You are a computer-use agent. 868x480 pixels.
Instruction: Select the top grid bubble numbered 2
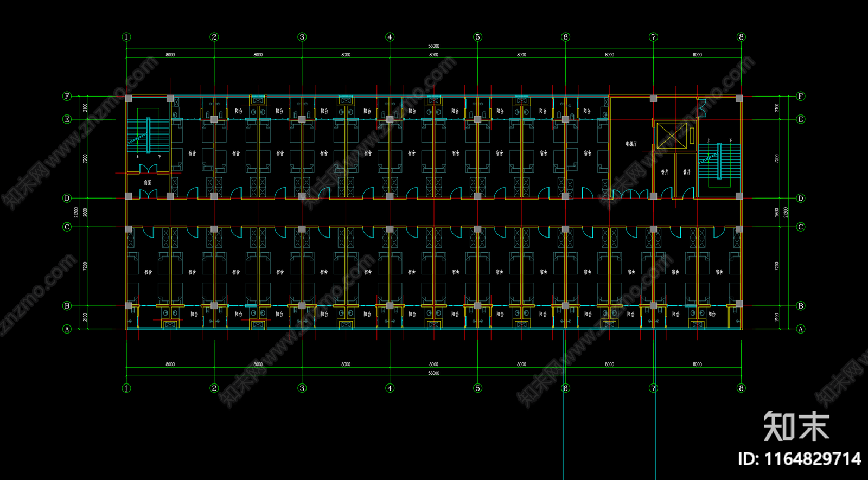point(214,37)
